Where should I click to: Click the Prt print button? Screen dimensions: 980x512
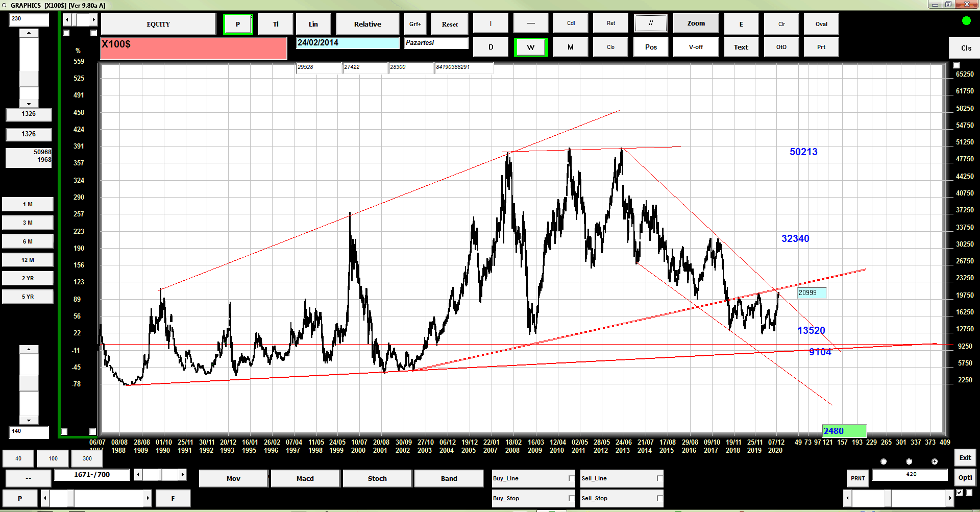(x=821, y=47)
